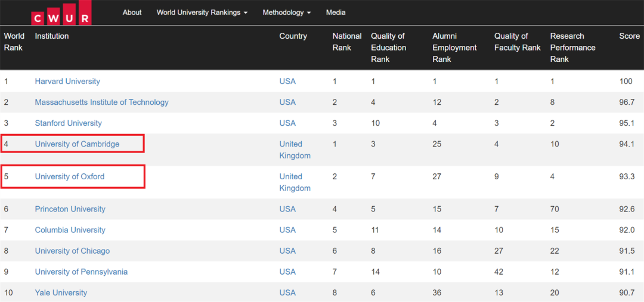Open University of Cambridge link
The width and height of the screenshot is (644, 302).
pos(77,144)
